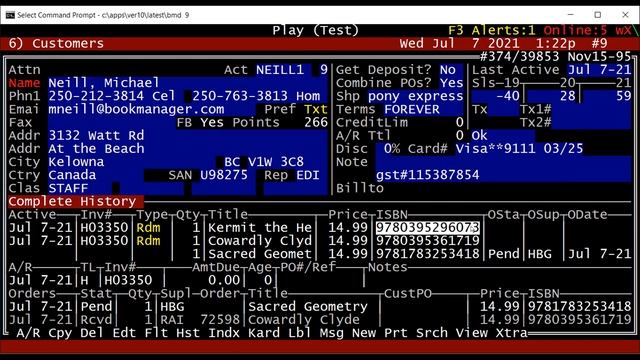Image resolution: width=640 pixels, height=360 pixels.
Task: Select phone number 250-212-3814
Action: pyautogui.click(x=96, y=96)
